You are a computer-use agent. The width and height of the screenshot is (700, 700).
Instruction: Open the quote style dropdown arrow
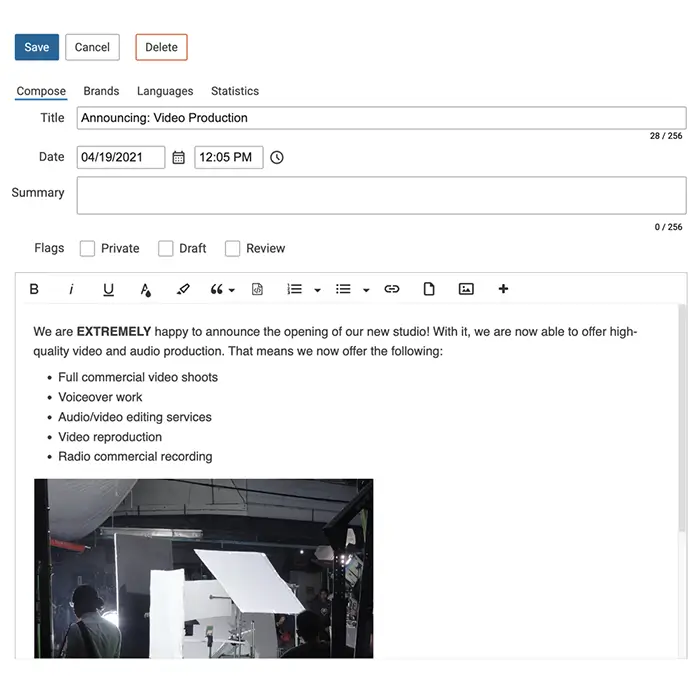click(x=232, y=290)
